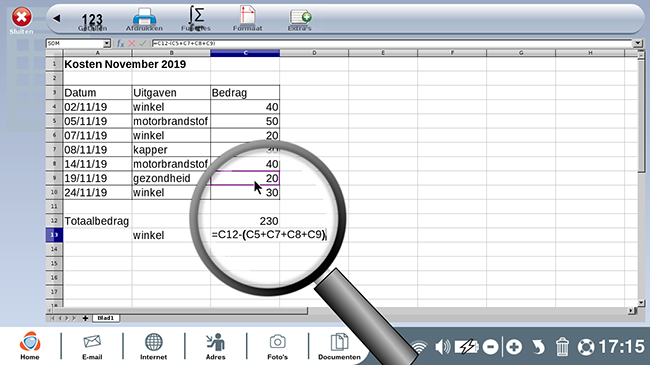Select the 'Totaalbedrag' label cell
The image size is (650, 365).
click(x=97, y=221)
